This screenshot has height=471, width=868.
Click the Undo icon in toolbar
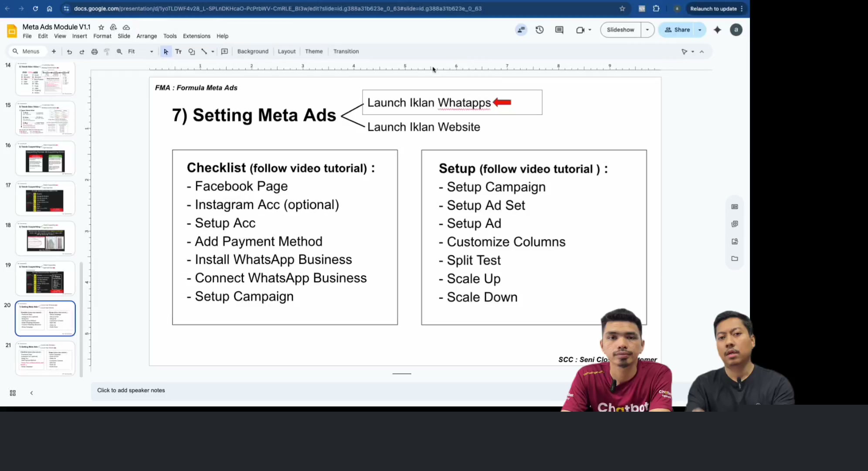[69, 51]
